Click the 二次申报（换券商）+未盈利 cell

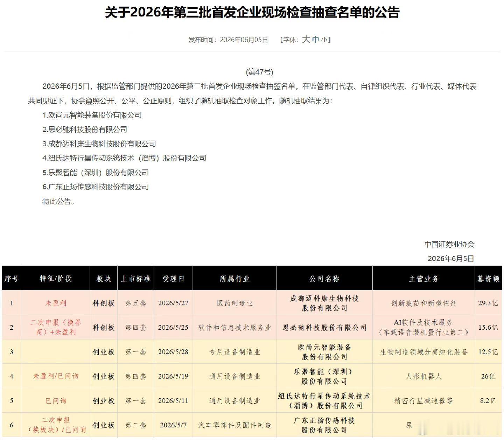point(56,327)
